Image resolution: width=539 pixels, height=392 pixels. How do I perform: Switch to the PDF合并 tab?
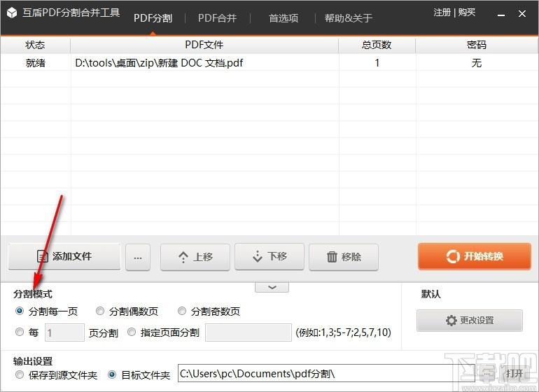pyautogui.click(x=217, y=18)
